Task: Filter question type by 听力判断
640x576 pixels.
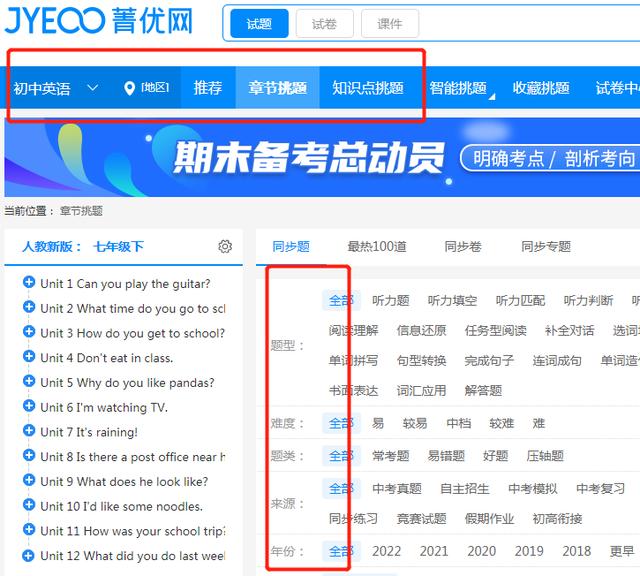Action: click(x=588, y=300)
